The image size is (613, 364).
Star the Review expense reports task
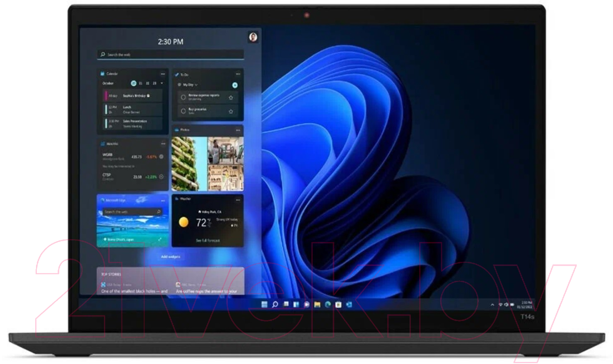[231, 98]
